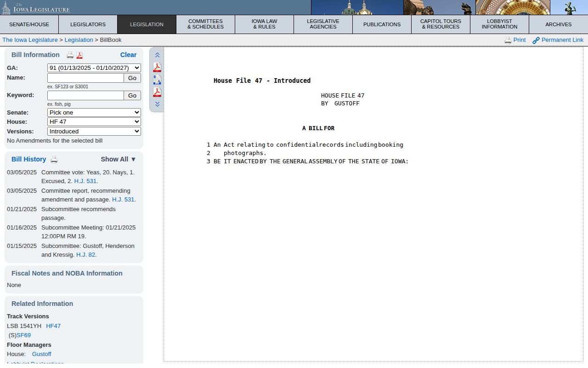Go to The Iowa Legislature breadcrumb
The height and width of the screenshot is (368, 588).
[x=30, y=40]
